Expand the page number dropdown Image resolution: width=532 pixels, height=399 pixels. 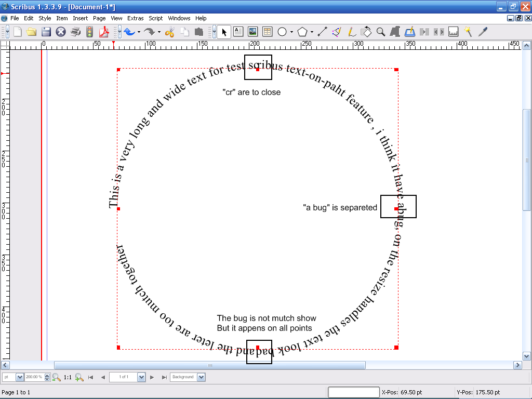(141, 377)
